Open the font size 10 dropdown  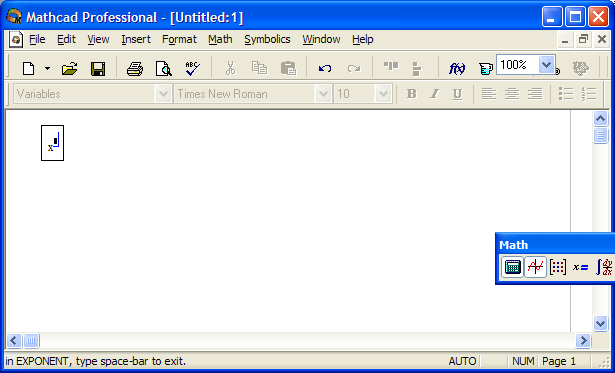coord(383,94)
